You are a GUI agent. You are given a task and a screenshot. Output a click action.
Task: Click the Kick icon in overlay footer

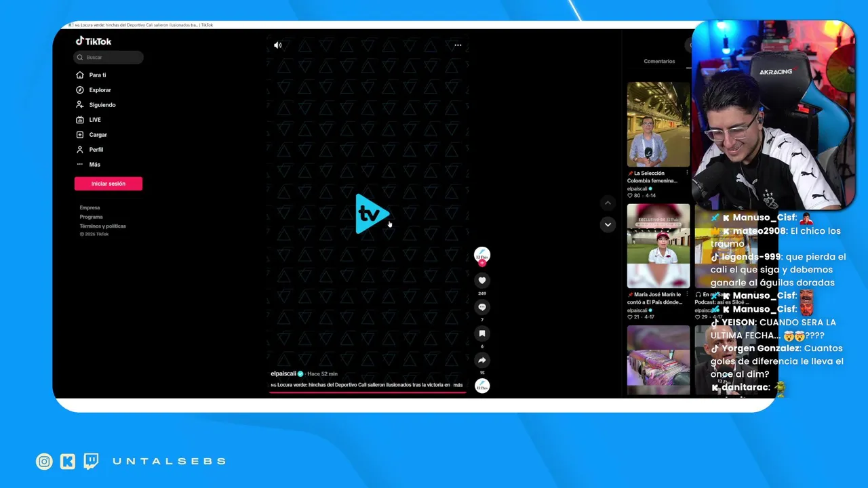click(x=68, y=462)
